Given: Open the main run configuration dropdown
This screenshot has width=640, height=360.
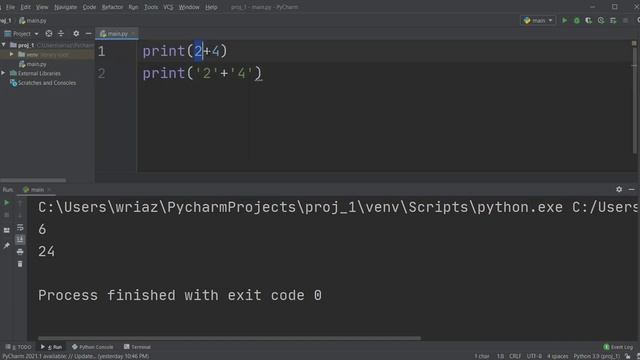Looking at the screenshot, I should coord(538,20).
